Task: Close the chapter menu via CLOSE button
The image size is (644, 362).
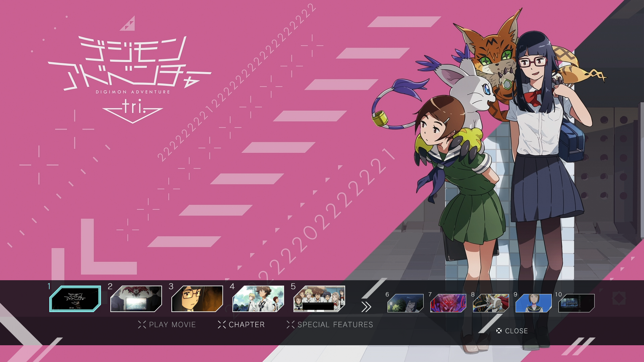Action: [512, 331]
